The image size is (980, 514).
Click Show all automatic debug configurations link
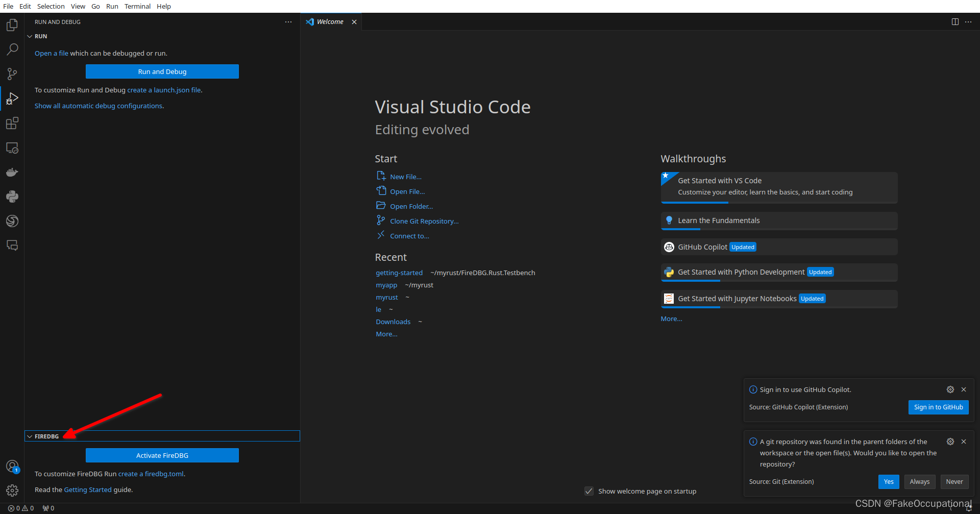click(99, 106)
